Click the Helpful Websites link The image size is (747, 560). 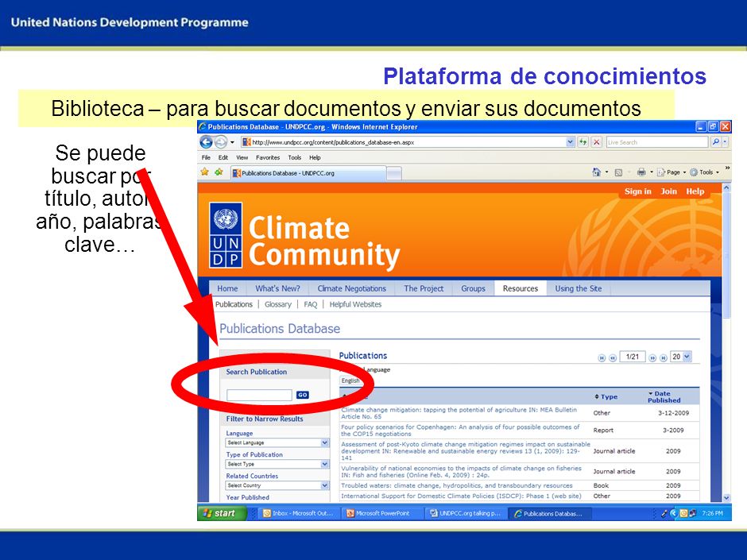click(x=355, y=304)
